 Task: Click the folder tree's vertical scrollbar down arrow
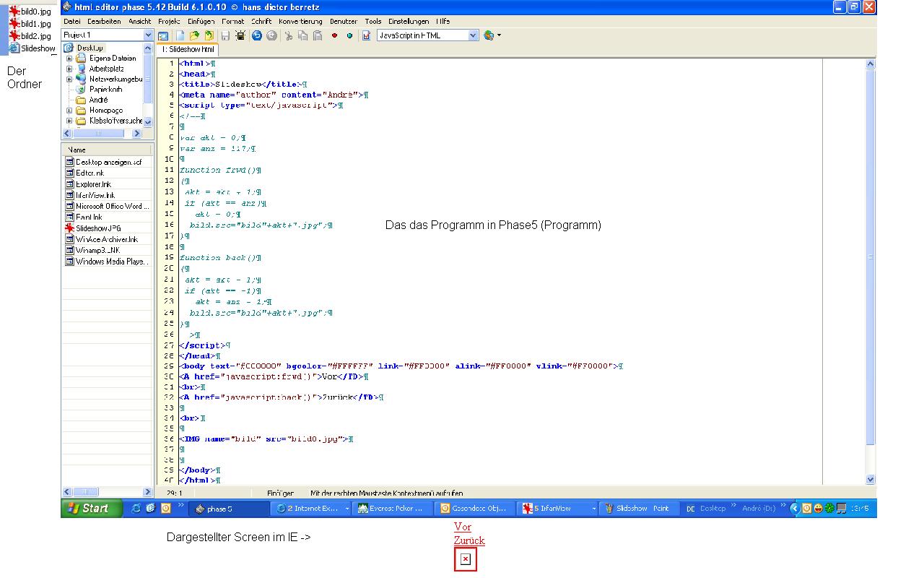pos(148,123)
